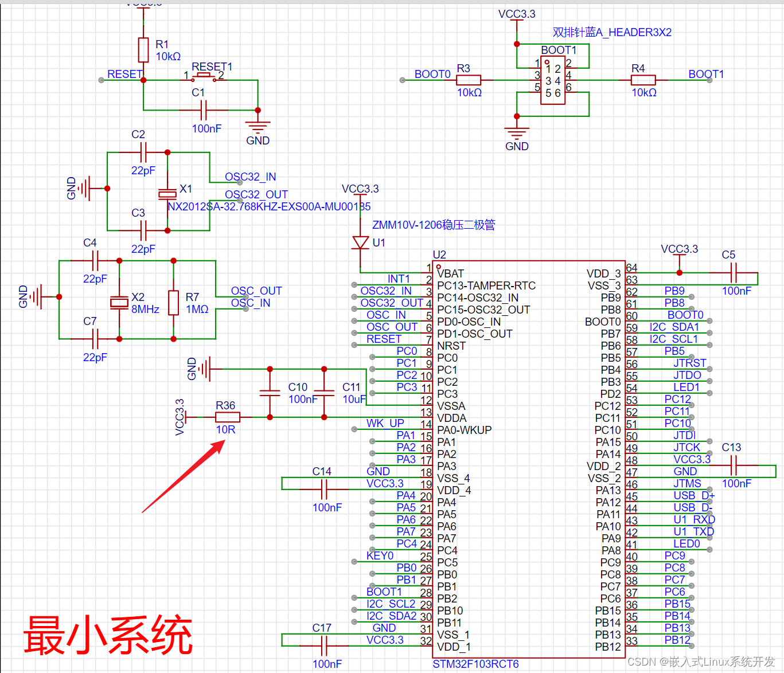
Task: Click the U1 zener diode symbol
Action: 360,242
